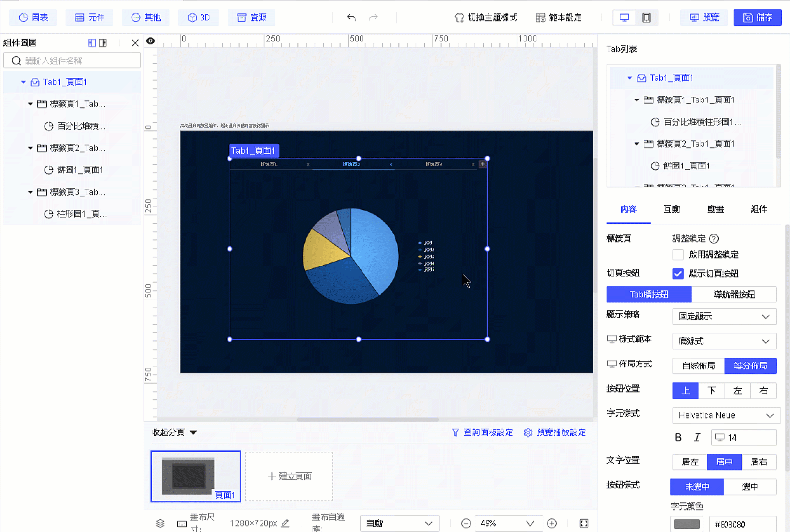Click the zoom out minus icon
The width and height of the screenshot is (790, 532).
pos(466,523)
